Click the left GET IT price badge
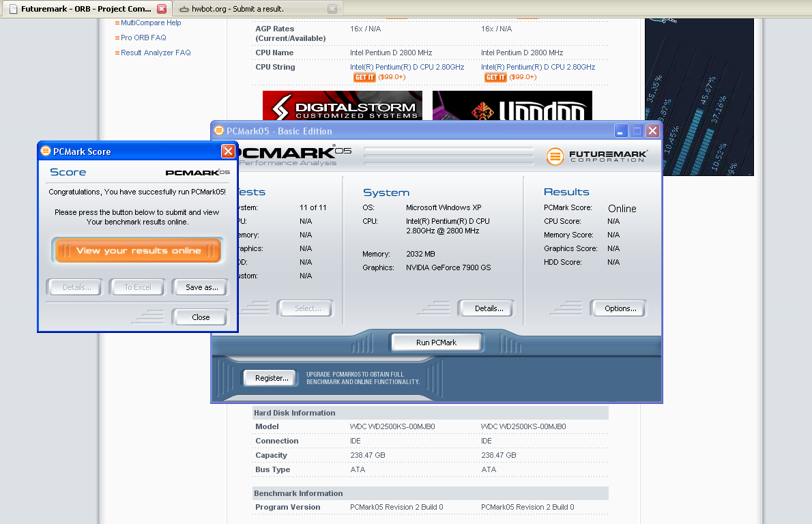Image resolution: width=812 pixels, height=524 pixels. pyautogui.click(x=364, y=77)
